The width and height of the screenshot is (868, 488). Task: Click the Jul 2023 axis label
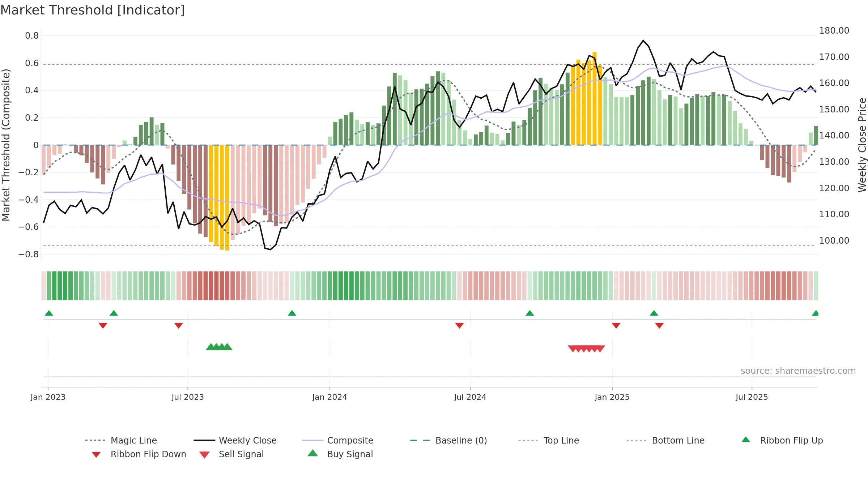188,397
